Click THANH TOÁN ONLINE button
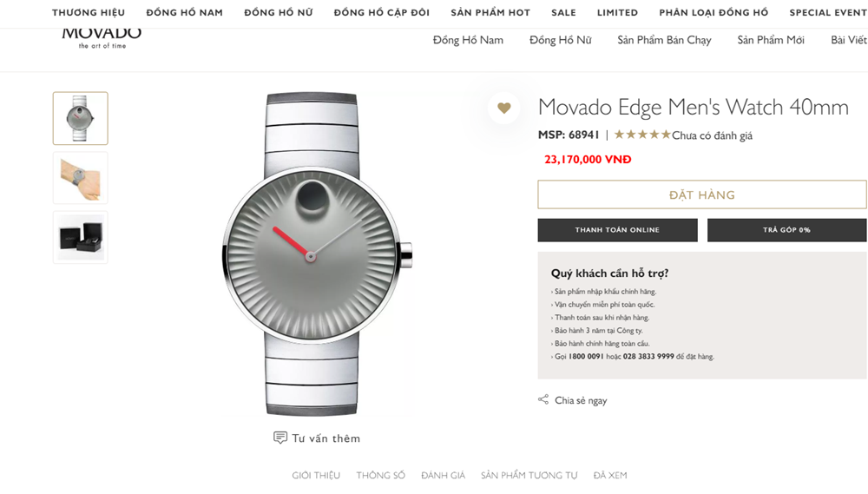The width and height of the screenshot is (868, 494). coord(617,230)
